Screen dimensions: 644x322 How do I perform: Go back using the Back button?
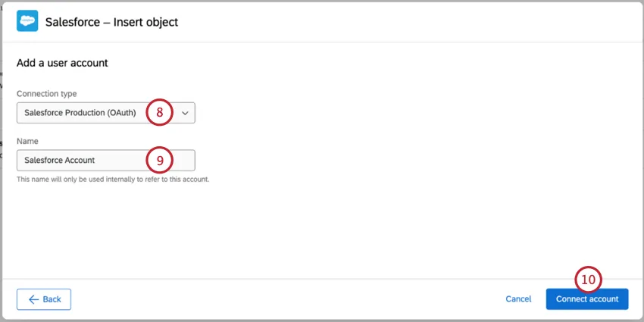pyautogui.click(x=44, y=299)
